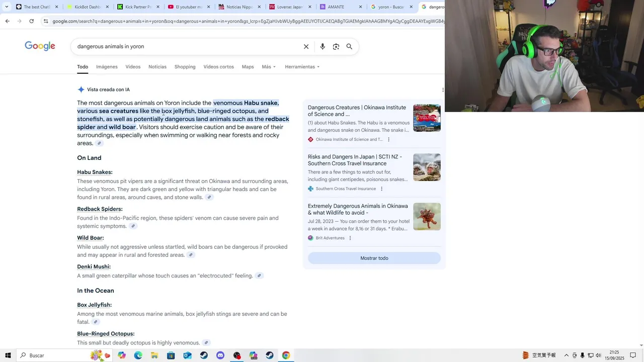This screenshot has width=644, height=362.
Task: Switch to KickBot Dashboard browser tab
Action: (x=88, y=7)
